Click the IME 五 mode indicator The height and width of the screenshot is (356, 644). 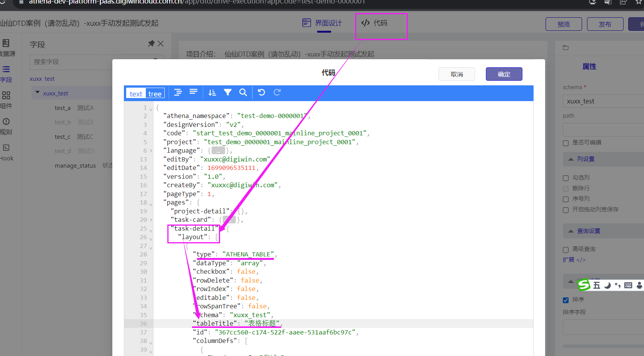[596, 285]
